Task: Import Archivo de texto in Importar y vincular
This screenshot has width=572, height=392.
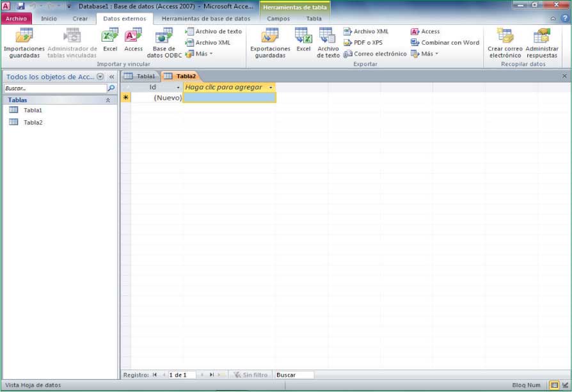Action: pos(214,31)
